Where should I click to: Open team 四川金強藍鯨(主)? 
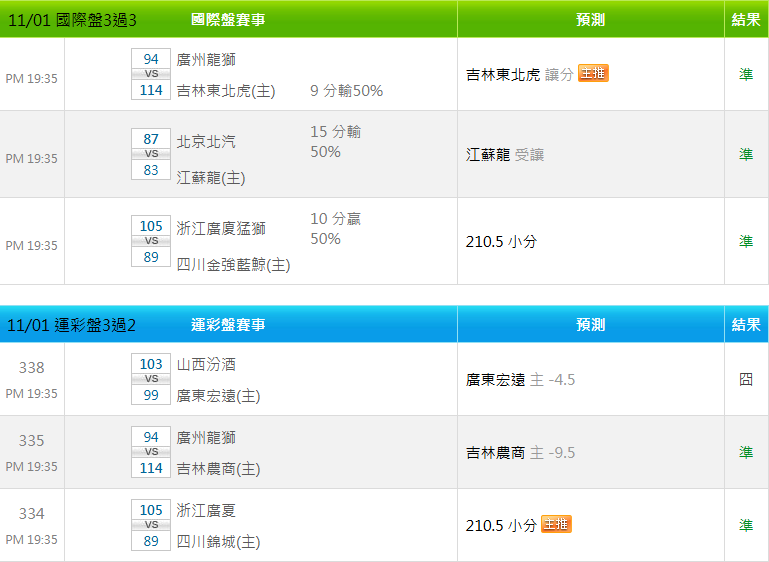(x=233, y=265)
